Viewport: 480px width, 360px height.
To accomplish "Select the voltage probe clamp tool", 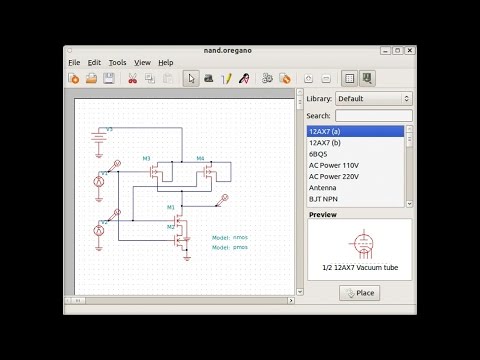I will (x=244, y=79).
